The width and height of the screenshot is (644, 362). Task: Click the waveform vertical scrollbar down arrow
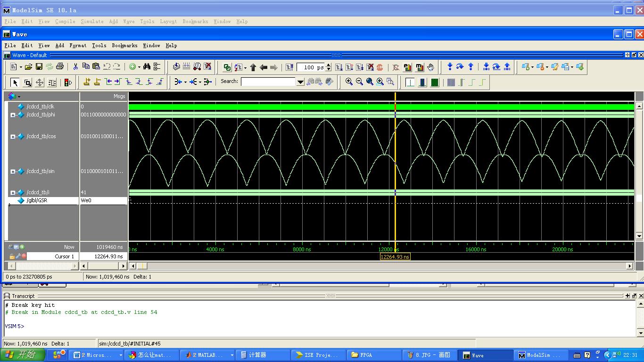click(x=639, y=236)
